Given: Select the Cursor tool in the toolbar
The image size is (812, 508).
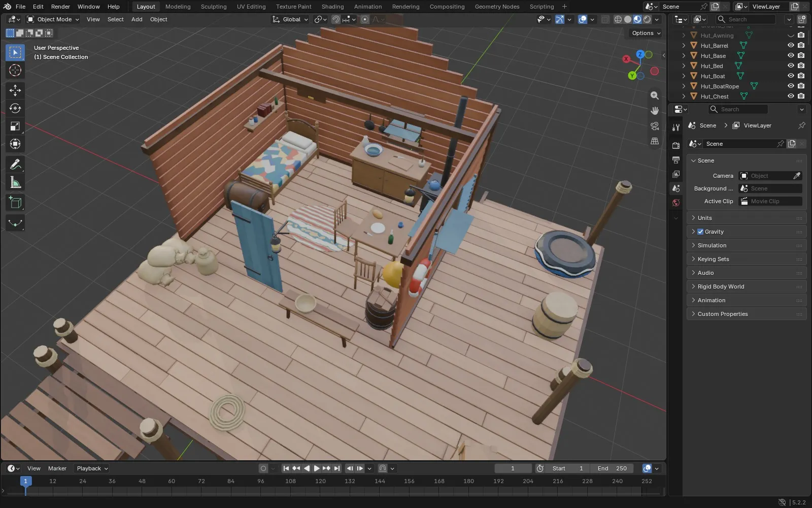Looking at the screenshot, I should pyautogui.click(x=15, y=70).
